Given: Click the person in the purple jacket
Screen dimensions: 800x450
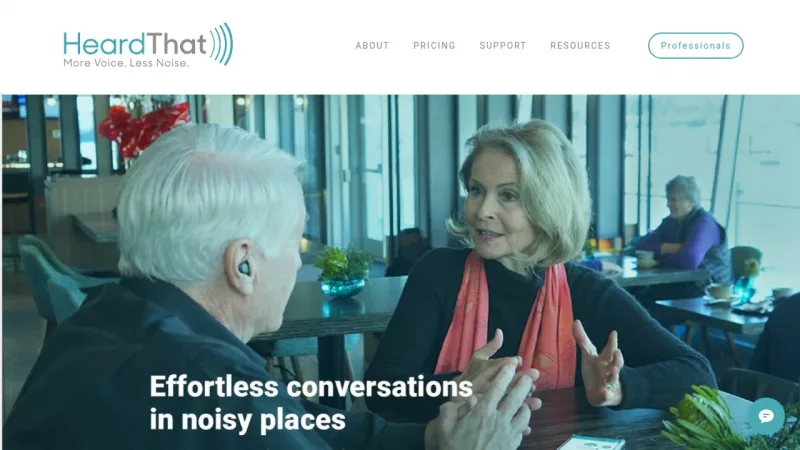Looking at the screenshot, I should [684, 235].
